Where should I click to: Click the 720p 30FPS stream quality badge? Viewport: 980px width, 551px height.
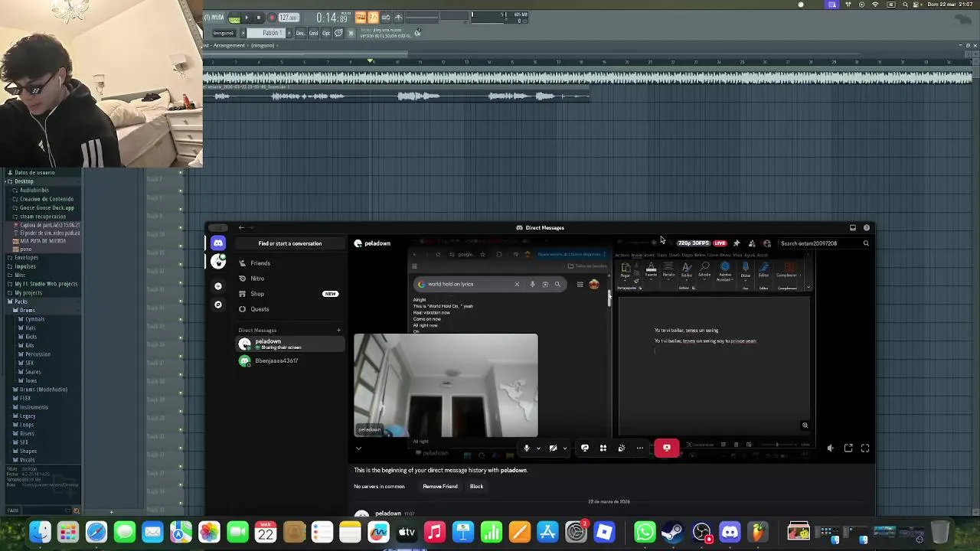(x=694, y=243)
